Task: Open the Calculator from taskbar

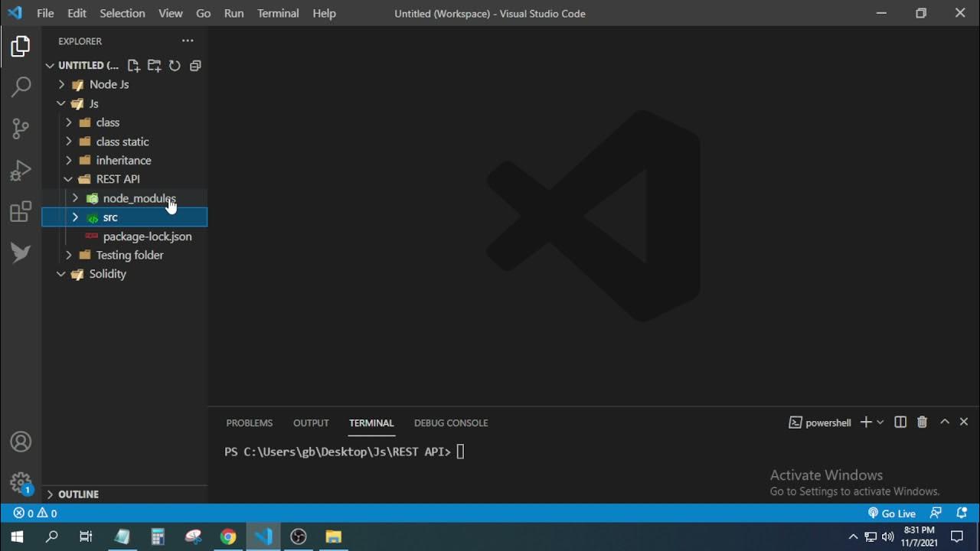Action: pyautogui.click(x=158, y=536)
